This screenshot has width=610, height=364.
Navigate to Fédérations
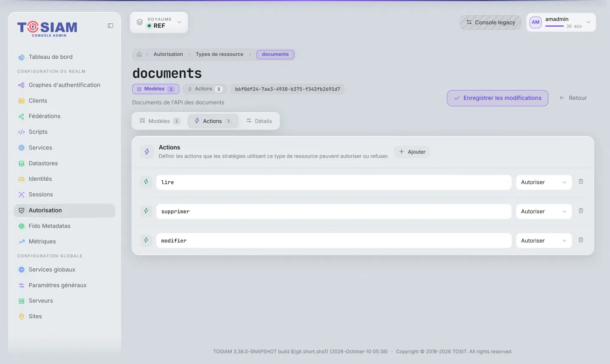64,116
